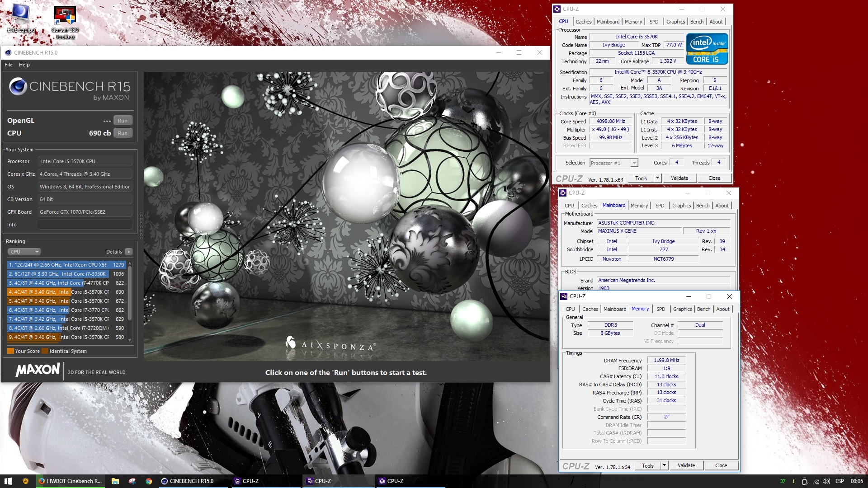Click Validate in CPU-Z Memory window
Image resolution: width=868 pixels, height=488 pixels.
[686, 465]
